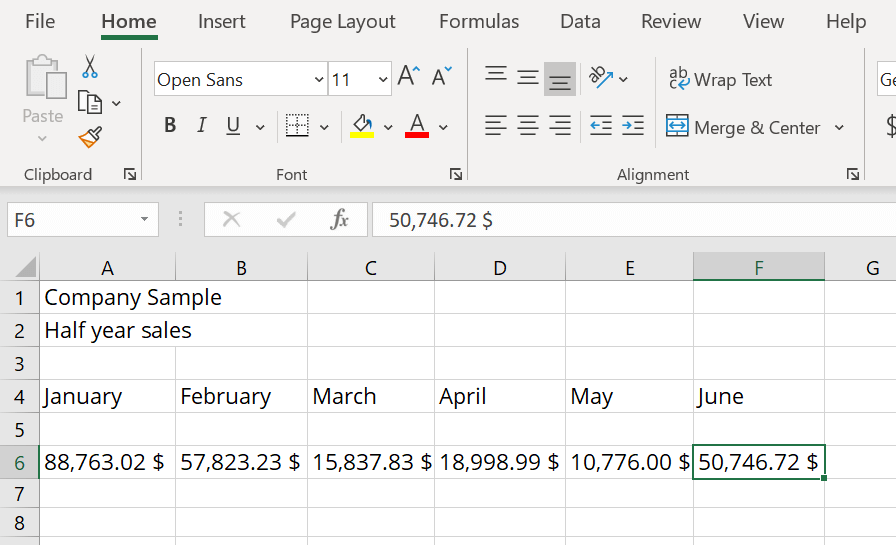The height and width of the screenshot is (545, 896).
Task: Open font size dropdown arrow
Action: pyautogui.click(x=383, y=79)
